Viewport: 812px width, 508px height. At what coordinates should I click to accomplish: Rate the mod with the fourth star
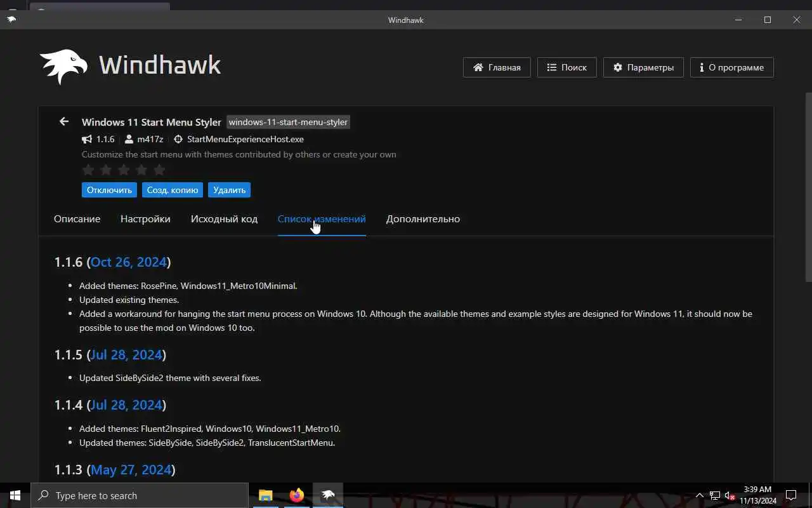pos(141,170)
